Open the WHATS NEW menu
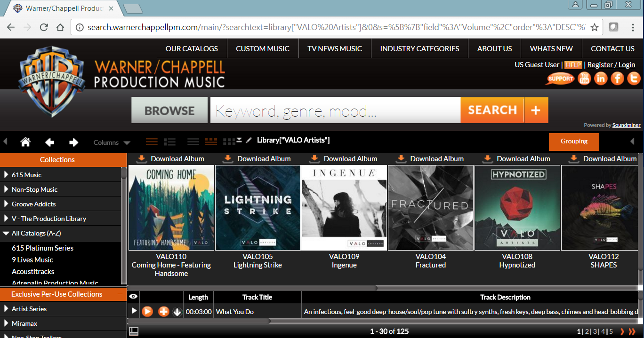The image size is (644, 338). point(551,48)
